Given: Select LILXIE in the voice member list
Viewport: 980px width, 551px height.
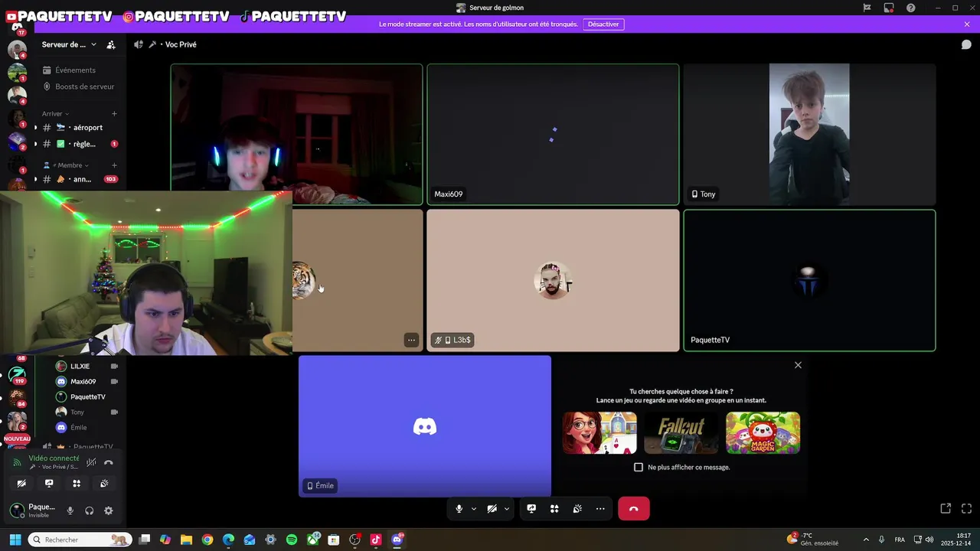Looking at the screenshot, I should tap(86, 366).
